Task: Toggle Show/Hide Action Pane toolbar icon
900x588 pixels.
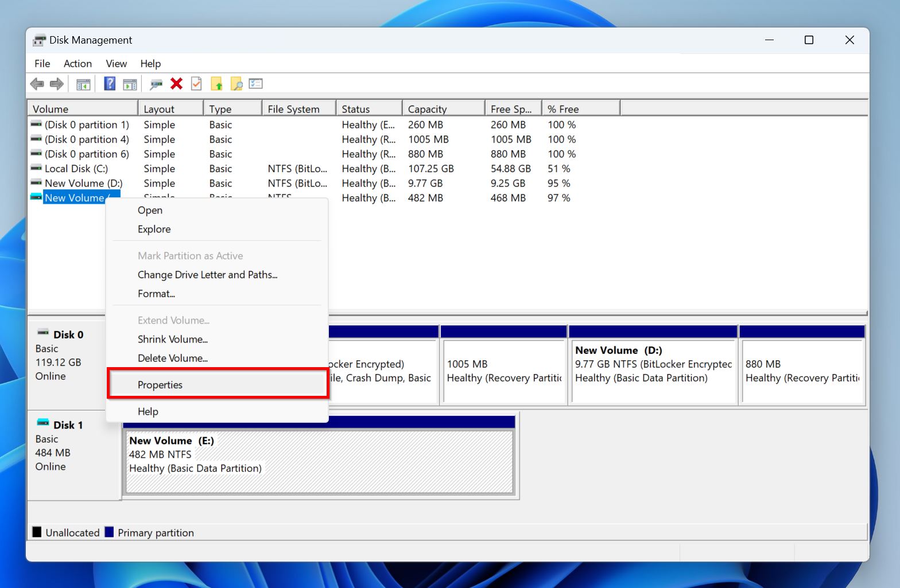Action: coord(130,84)
